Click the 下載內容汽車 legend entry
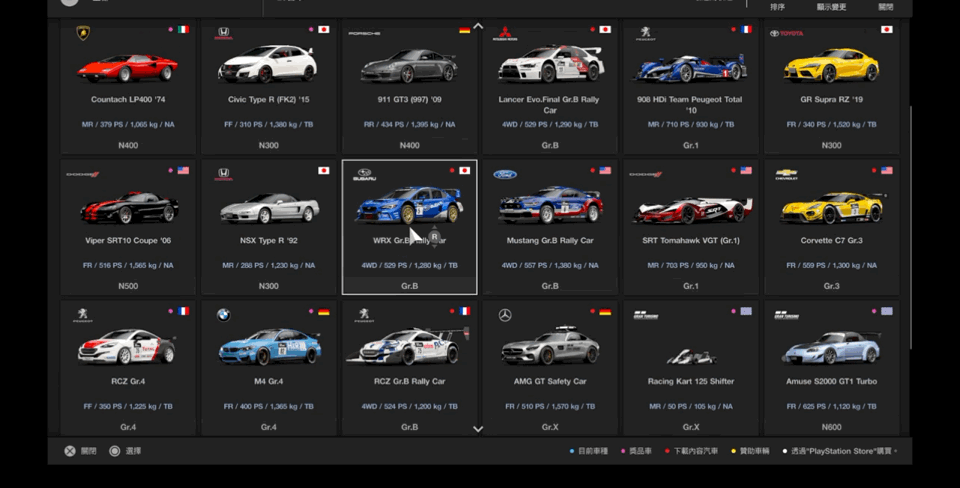Screen dimensions: 960x488 pos(691,451)
